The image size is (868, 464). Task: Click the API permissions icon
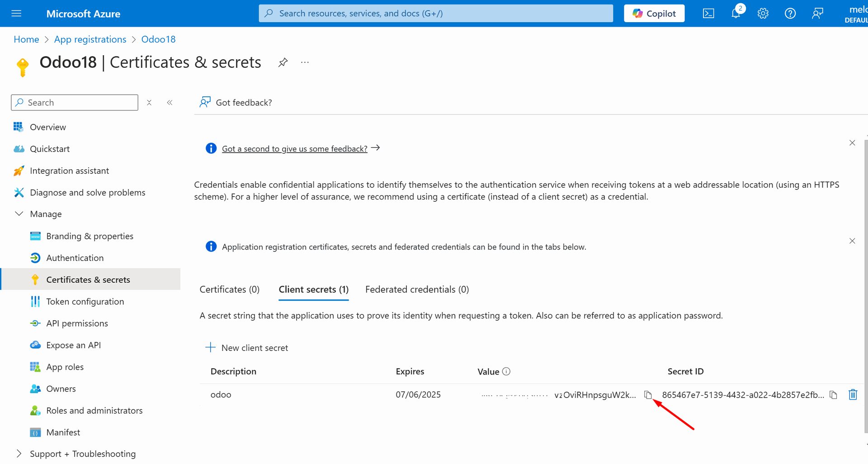coord(35,323)
